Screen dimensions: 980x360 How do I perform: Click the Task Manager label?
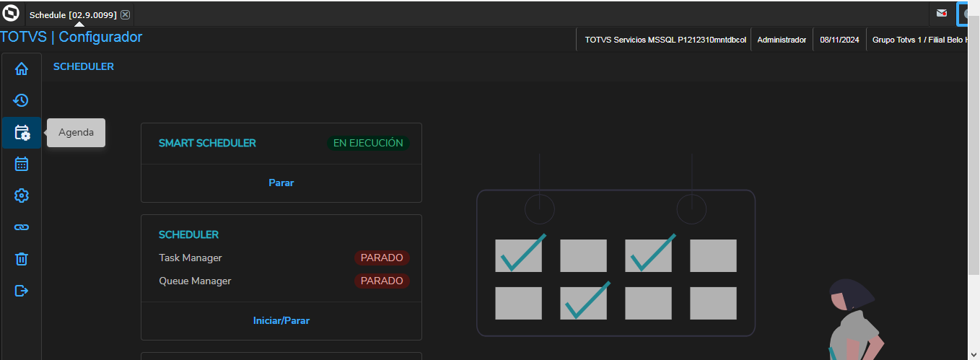click(191, 258)
